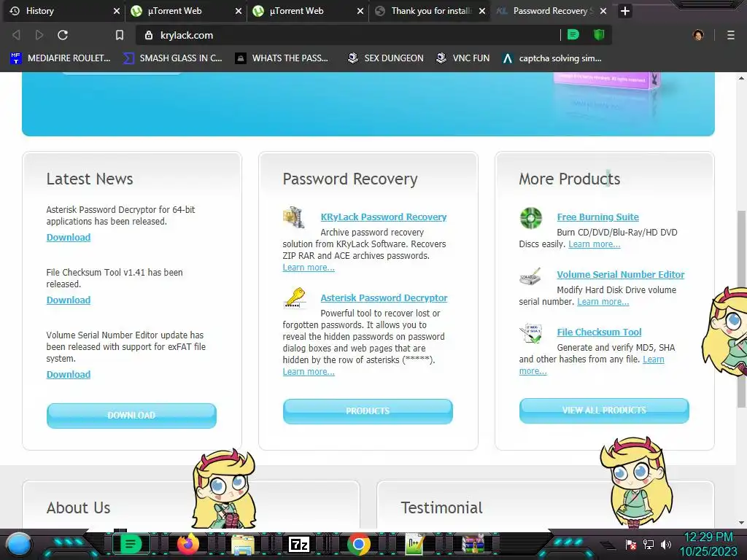Launch Firefox from the taskbar

(188, 544)
